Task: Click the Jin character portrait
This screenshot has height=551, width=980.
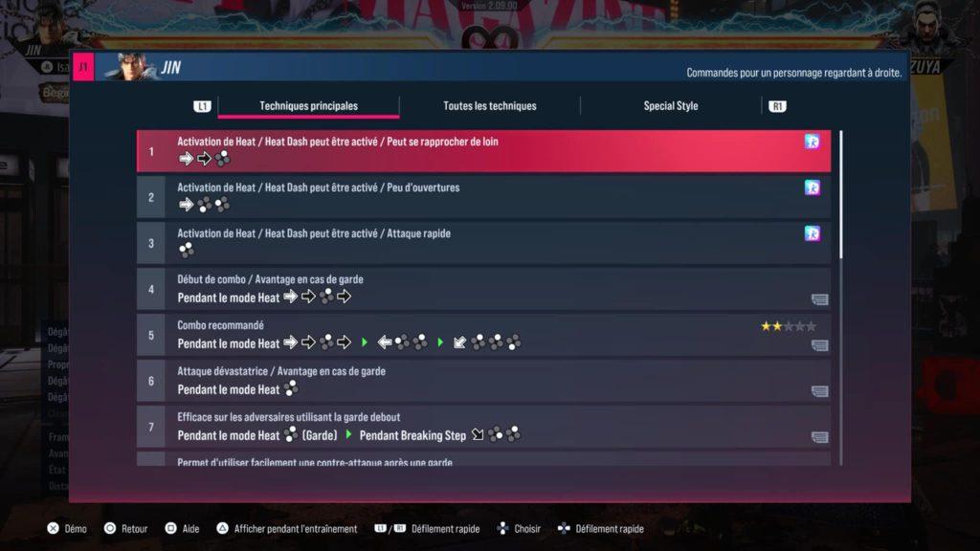Action: 130,67
